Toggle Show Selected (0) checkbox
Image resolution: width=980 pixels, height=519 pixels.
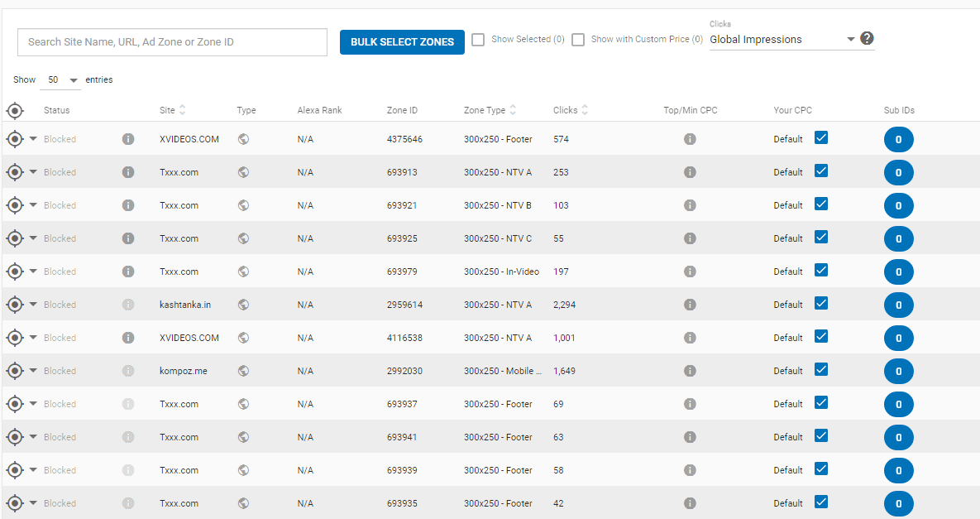[478, 40]
